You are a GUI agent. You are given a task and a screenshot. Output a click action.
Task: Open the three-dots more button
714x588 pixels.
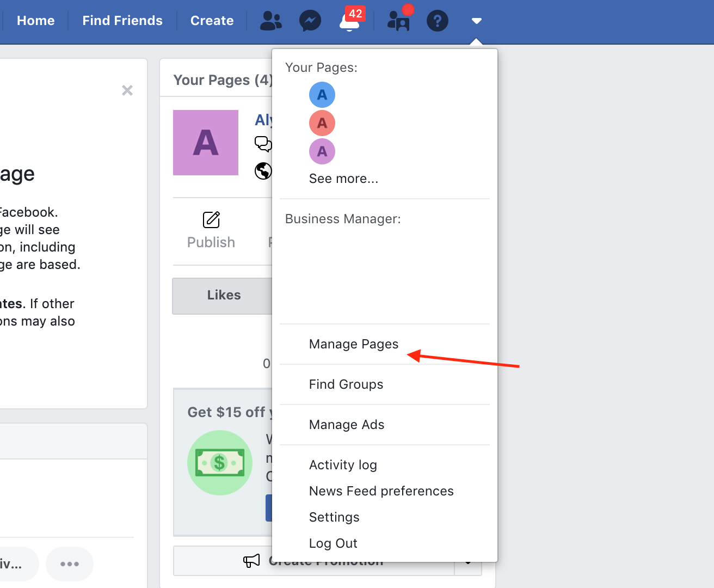pos(70,564)
